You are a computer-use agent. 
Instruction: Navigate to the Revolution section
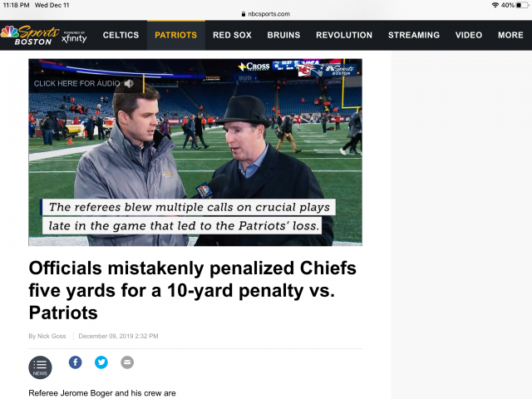pyautogui.click(x=344, y=35)
